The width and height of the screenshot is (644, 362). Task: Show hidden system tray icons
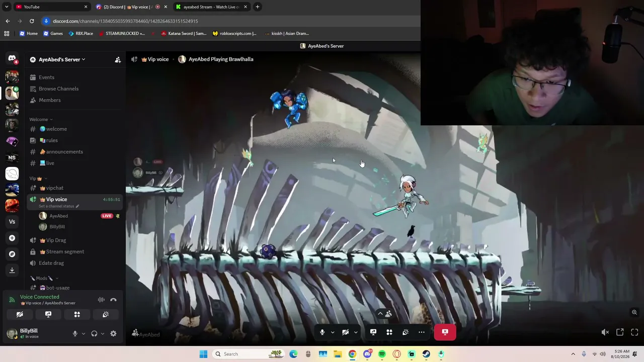(x=573, y=354)
